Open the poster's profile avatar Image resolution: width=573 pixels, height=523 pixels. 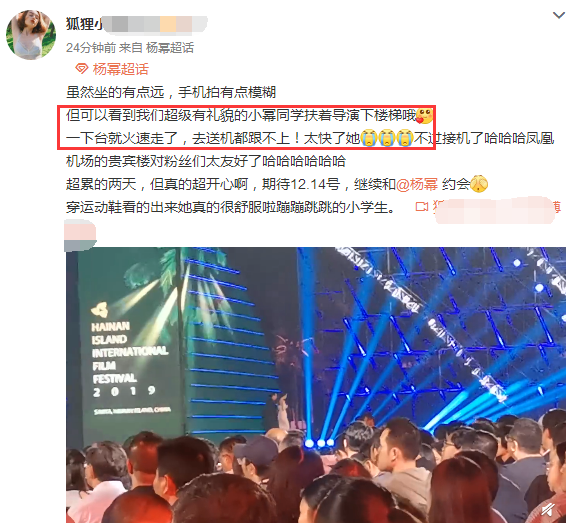[31, 35]
